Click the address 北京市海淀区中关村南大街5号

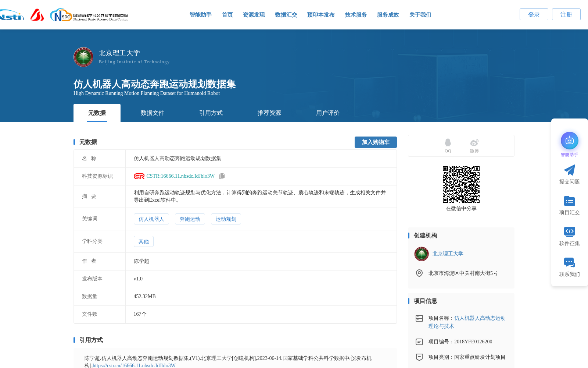coord(463,273)
